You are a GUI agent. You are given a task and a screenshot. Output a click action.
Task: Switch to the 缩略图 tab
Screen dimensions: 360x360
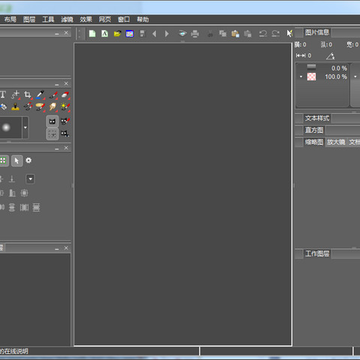pos(314,142)
